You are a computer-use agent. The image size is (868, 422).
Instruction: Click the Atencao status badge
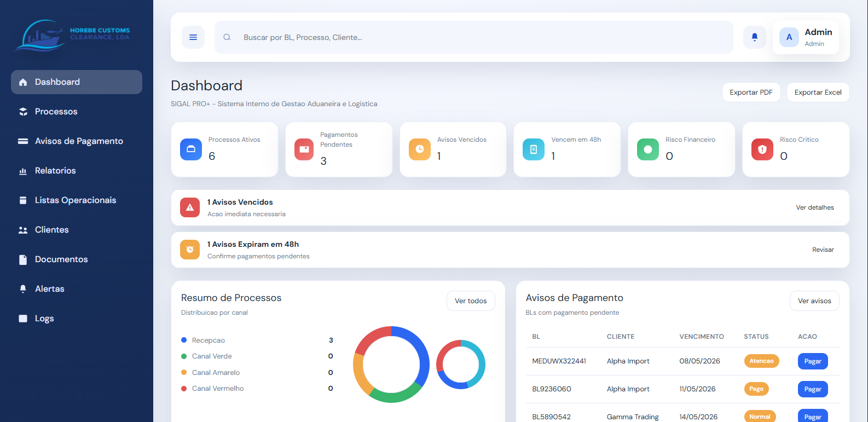pyautogui.click(x=761, y=361)
